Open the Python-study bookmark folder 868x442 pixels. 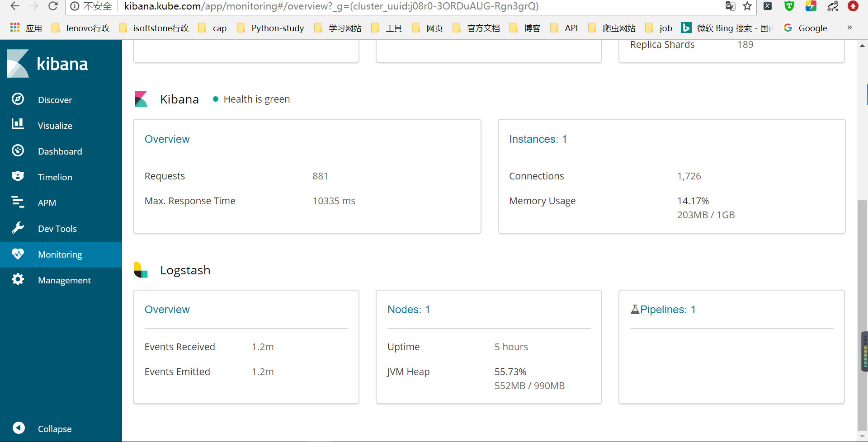(270, 28)
